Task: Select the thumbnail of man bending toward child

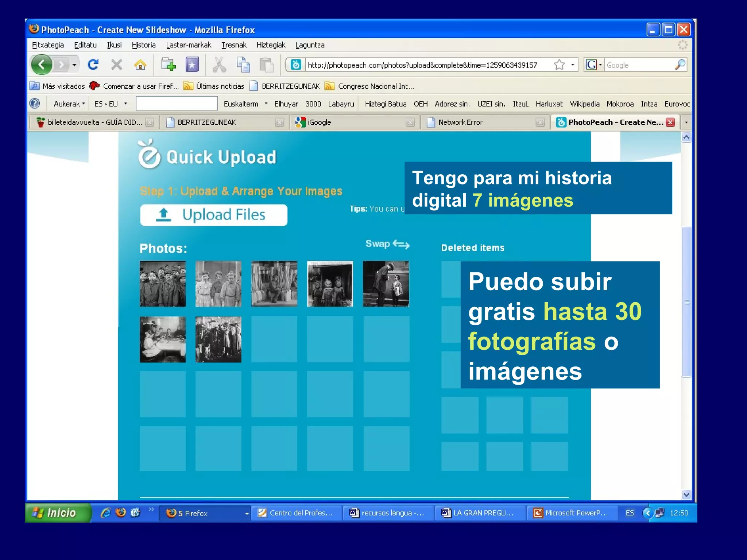Action: (x=386, y=284)
